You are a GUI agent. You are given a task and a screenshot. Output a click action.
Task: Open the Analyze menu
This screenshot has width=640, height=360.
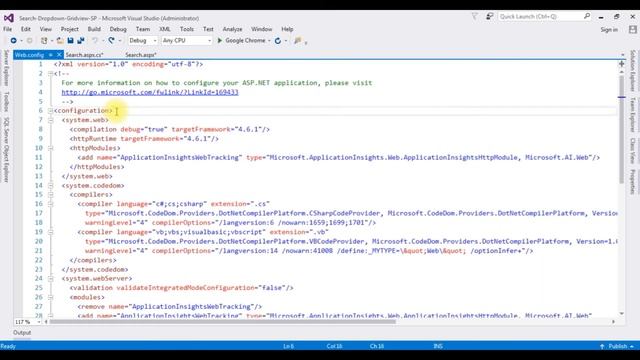coord(232,29)
